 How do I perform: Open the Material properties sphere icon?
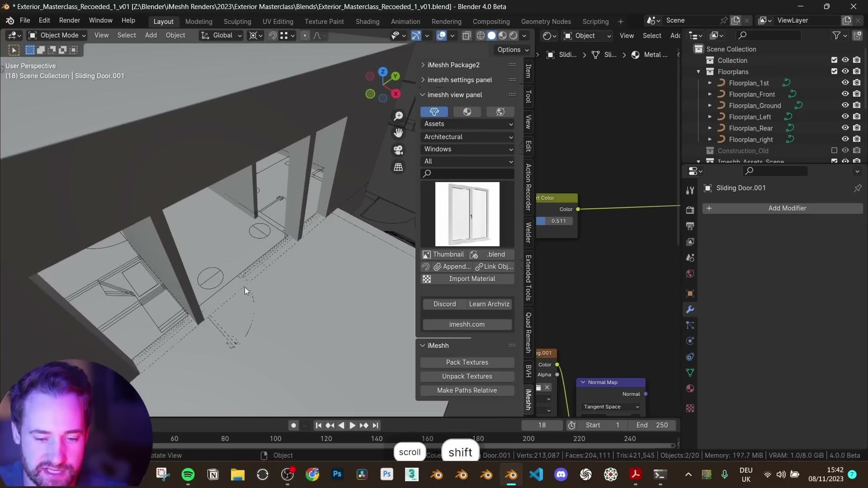pos(690,389)
